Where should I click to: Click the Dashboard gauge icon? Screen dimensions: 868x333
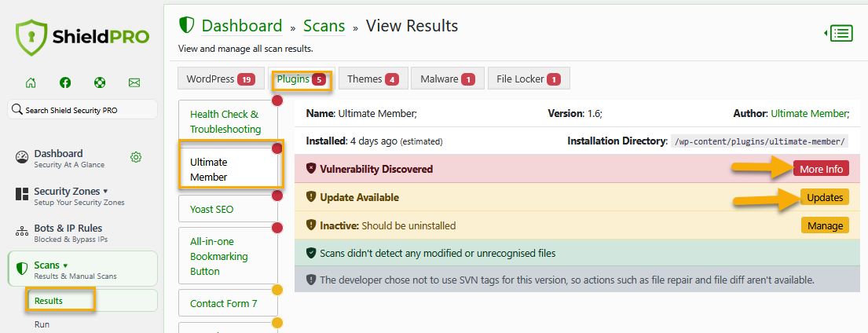(21, 158)
